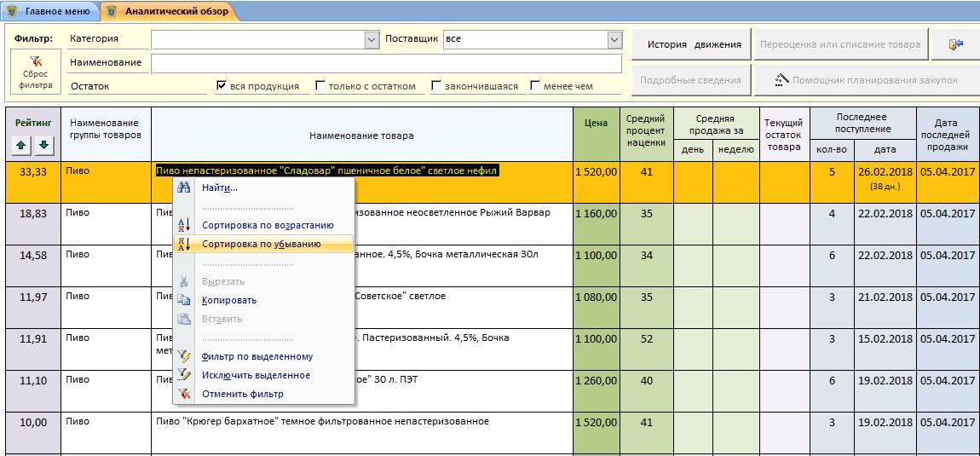Expand the Поставщик dropdown list
This screenshot has width=980, height=456.
[x=614, y=39]
